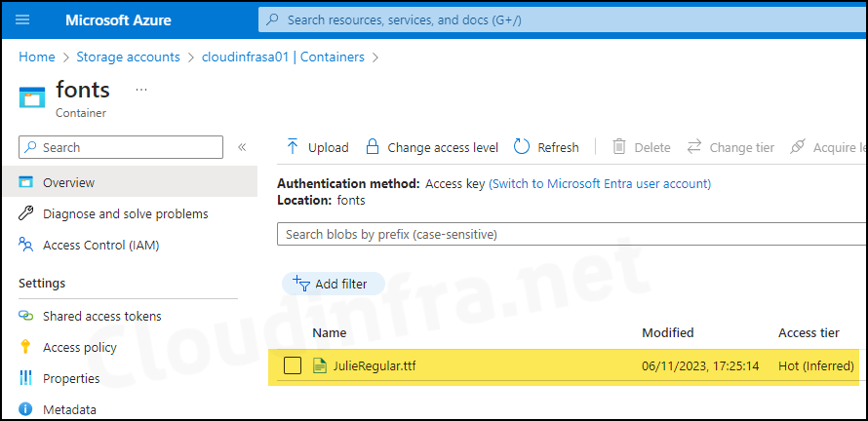Image resolution: width=868 pixels, height=421 pixels.
Task: Click the Overview container icon
Action: pos(26,182)
